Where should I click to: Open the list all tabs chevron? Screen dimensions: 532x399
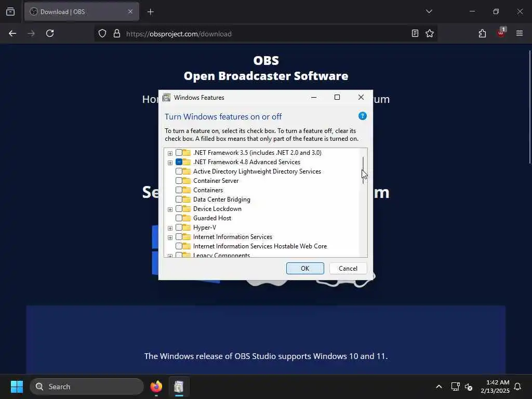pyautogui.click(x=429, y=11)
